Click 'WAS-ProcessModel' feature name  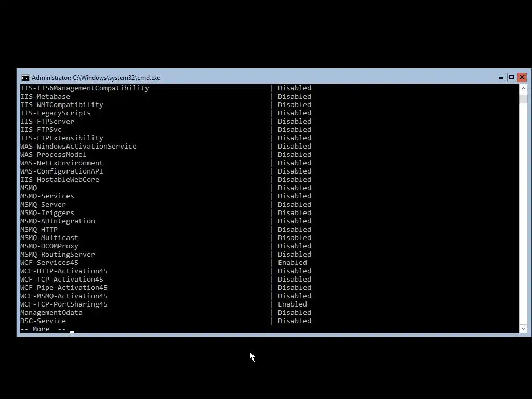tap(54, 155)
